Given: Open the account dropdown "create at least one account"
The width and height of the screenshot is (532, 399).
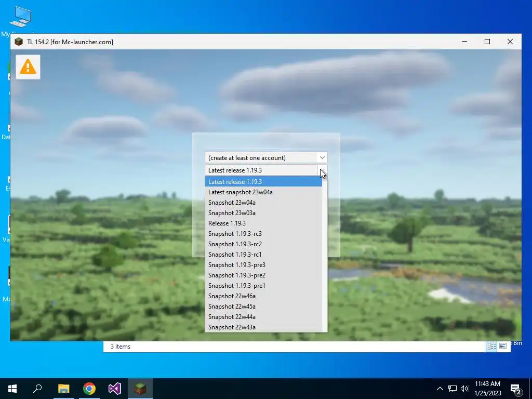Looking at the screenshot, I should pos(266,158).
